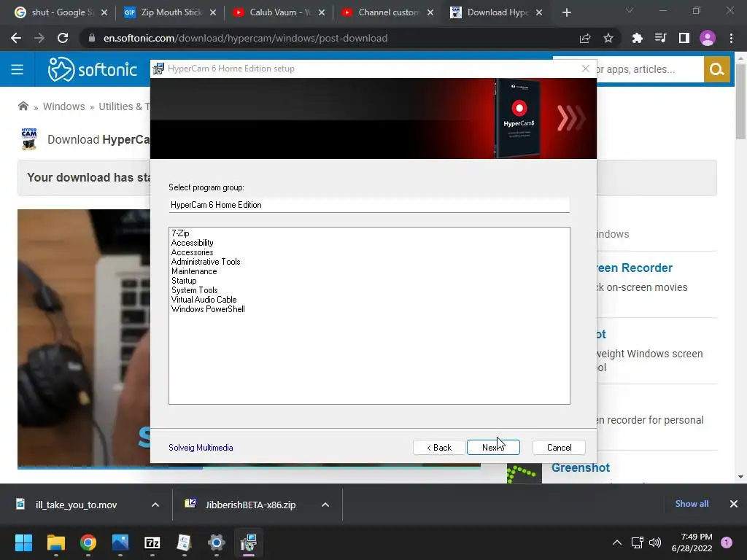The height and width of the screenshot is (560, 747).
Task: Select Startup in program group list
Action: (x=184, y=281)
